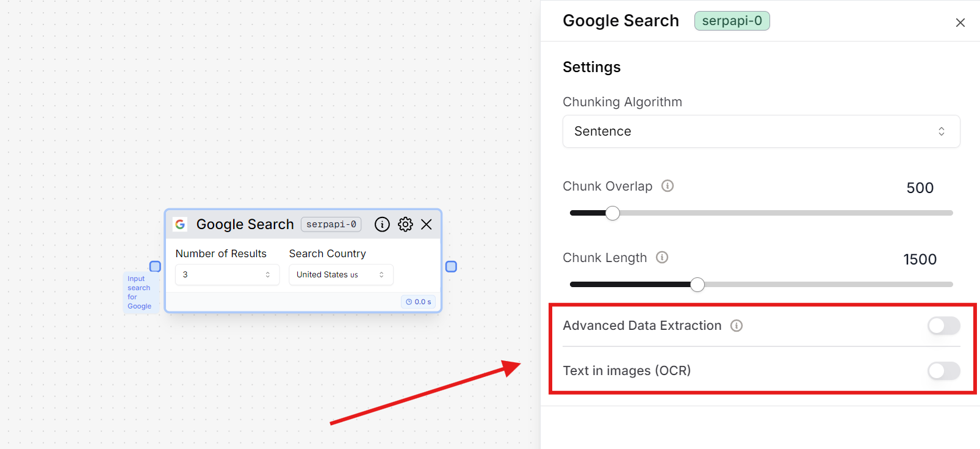Click the Chunk Overlap value 500
Image resolution: width=980 pixels, height=449 pixels.
click(920, 188)
